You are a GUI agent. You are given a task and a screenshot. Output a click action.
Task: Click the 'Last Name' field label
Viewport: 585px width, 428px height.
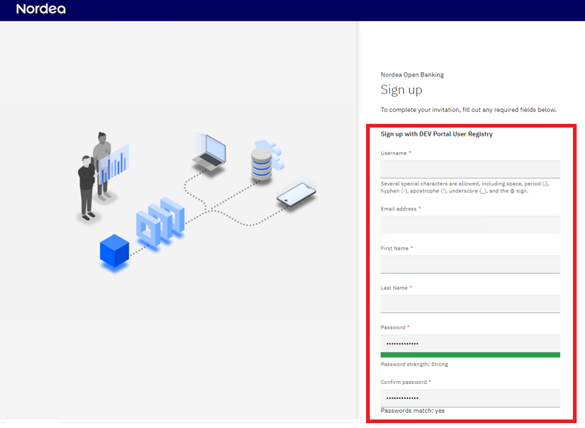394,288
